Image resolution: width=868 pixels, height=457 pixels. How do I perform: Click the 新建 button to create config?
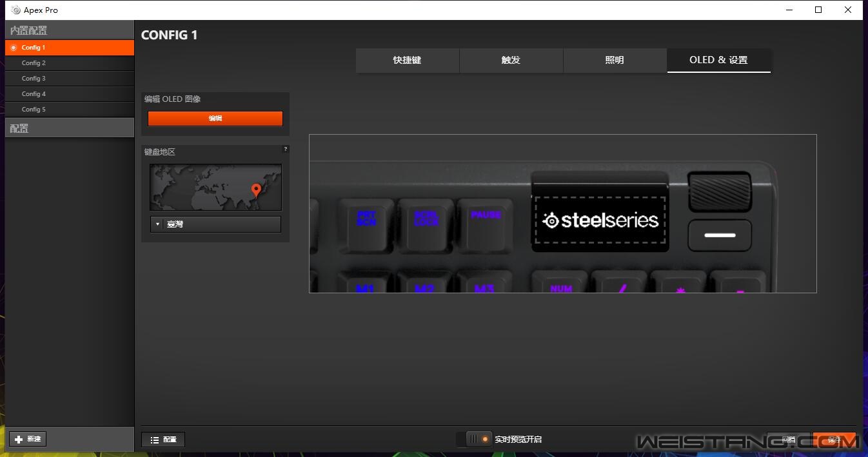pyautogui.click(x=28, y=439)
